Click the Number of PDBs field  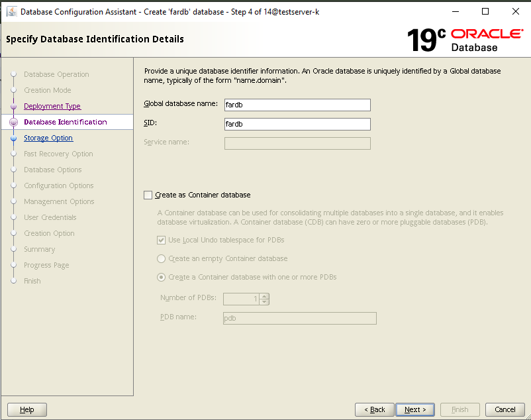pyautogui.click(x=241, y=299)
